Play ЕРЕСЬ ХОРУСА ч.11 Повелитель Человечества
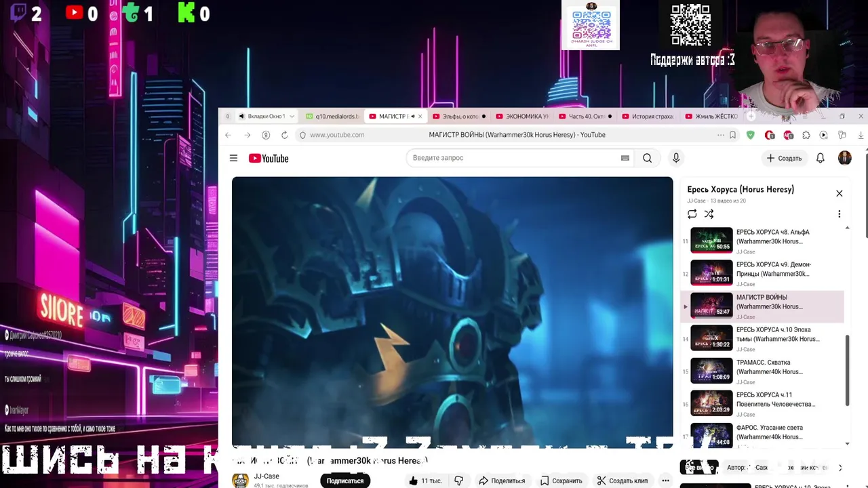 (764, 403)
